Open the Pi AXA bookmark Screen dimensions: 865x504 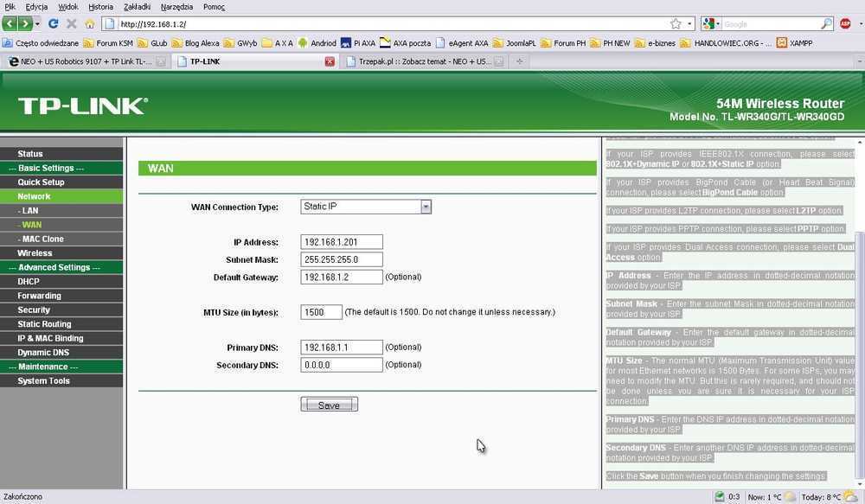(x=358, y=43)
